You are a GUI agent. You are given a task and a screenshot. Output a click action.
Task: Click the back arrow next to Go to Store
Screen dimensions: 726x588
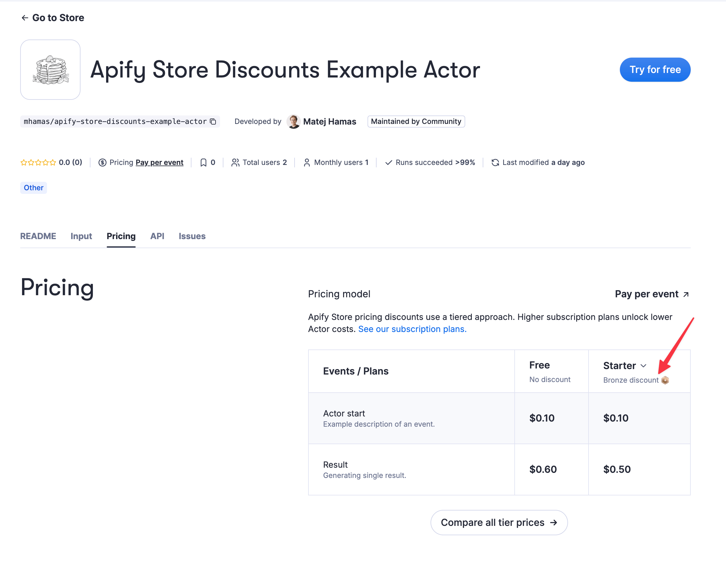tap(25, 17)
